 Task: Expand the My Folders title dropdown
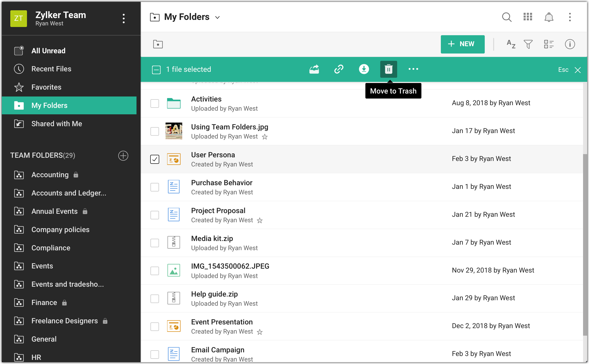tap(217, 17)
